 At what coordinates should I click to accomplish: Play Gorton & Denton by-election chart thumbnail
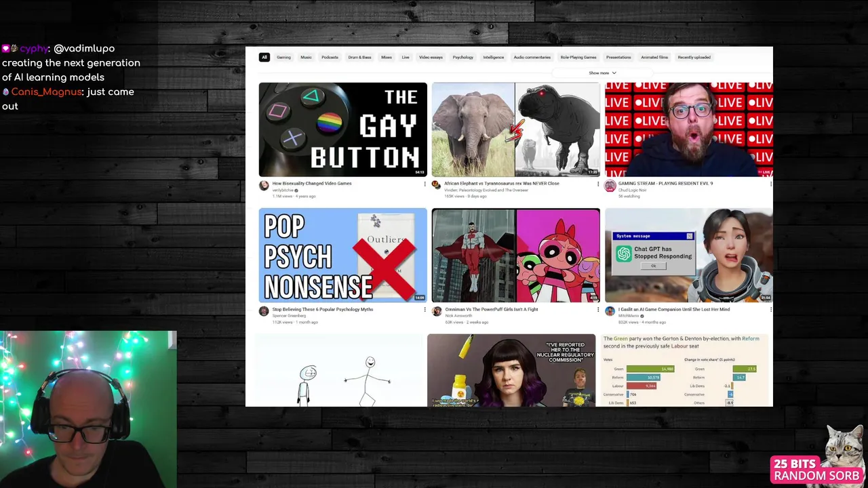point(685,371)
